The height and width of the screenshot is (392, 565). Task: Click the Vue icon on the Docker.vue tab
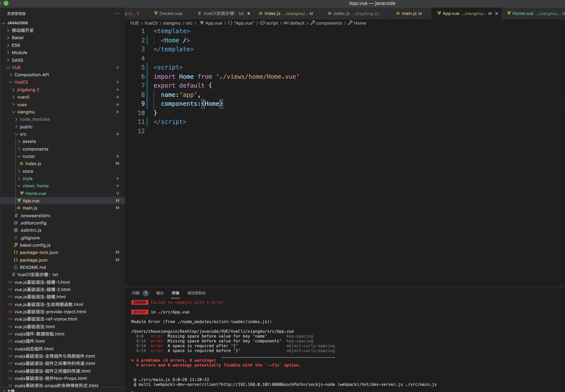tap(156, 13)
